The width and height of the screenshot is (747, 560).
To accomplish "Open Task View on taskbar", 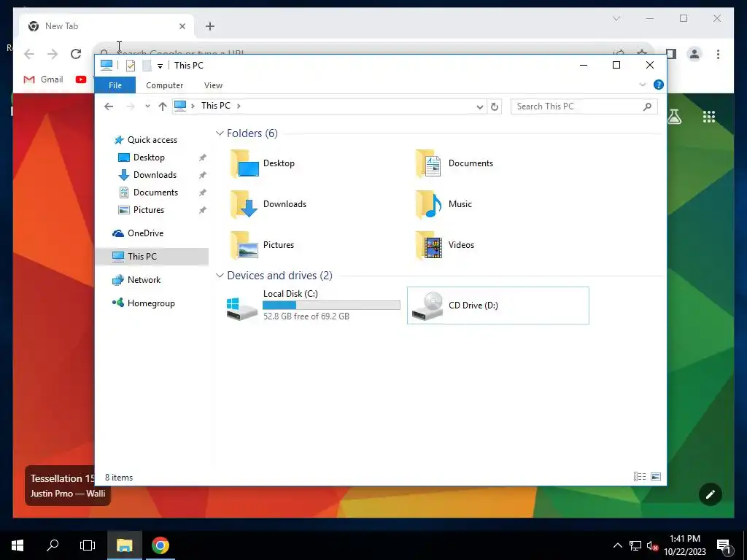I will [x=88, y=545].
